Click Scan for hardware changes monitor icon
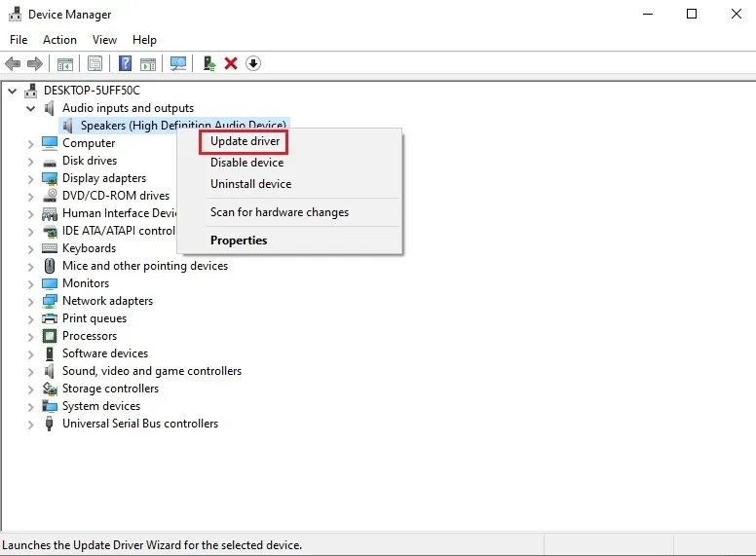This screenshot has width=756, height=556. (x=178, y=63)
